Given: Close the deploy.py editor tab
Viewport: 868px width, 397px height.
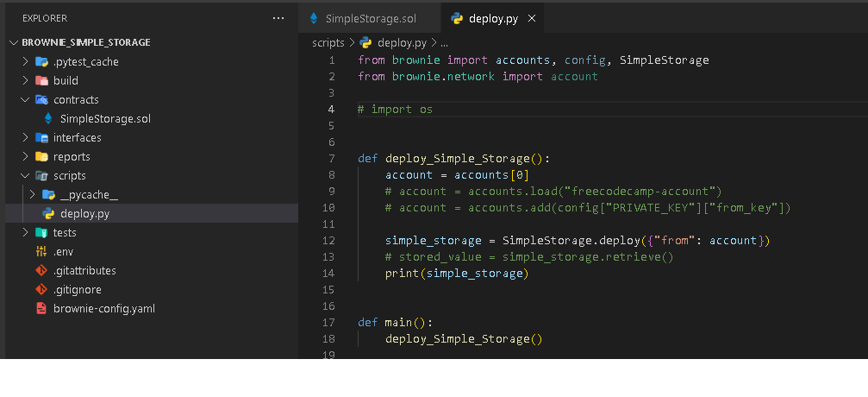Looking at the screenshot, I should [x=532, y=18].
